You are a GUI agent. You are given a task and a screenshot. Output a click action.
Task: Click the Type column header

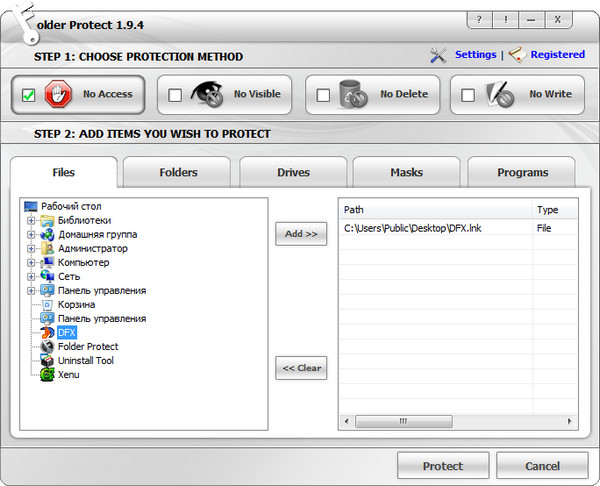(x=554, y=210)
